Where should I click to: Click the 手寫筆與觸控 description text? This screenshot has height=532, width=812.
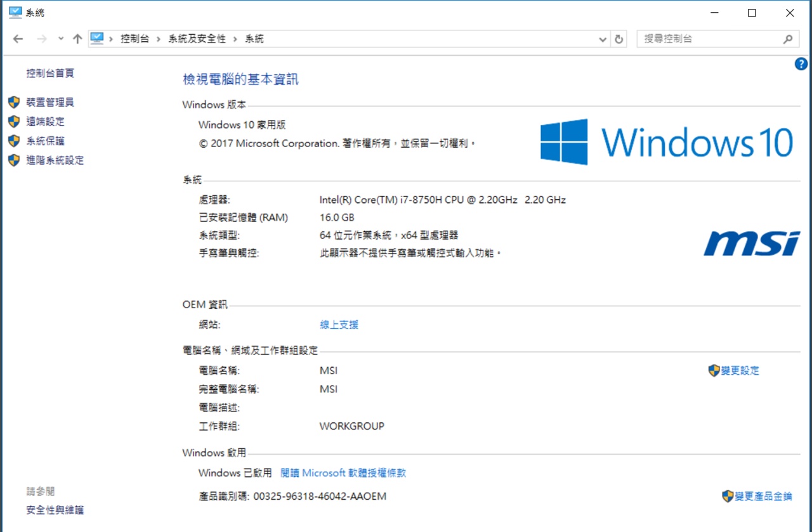[411, 253]
